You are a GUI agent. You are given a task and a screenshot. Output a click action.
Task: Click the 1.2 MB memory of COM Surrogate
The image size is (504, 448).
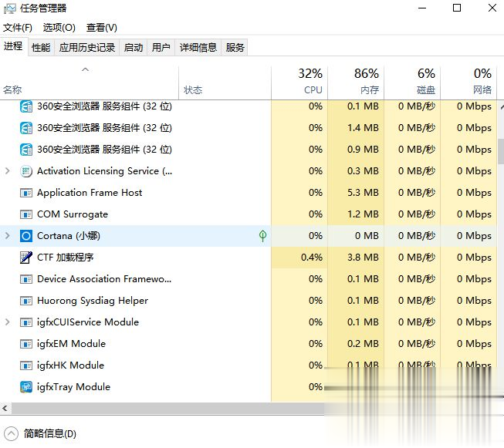363,214
